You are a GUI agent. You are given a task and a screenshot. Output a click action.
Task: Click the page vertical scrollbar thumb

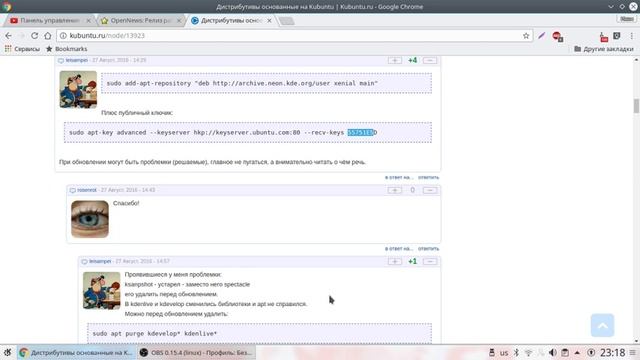coord(636,106)
